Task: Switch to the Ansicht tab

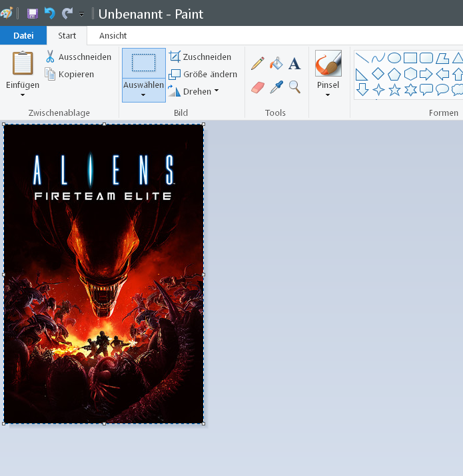Action: pyautogui.click(x=113, y=36)
